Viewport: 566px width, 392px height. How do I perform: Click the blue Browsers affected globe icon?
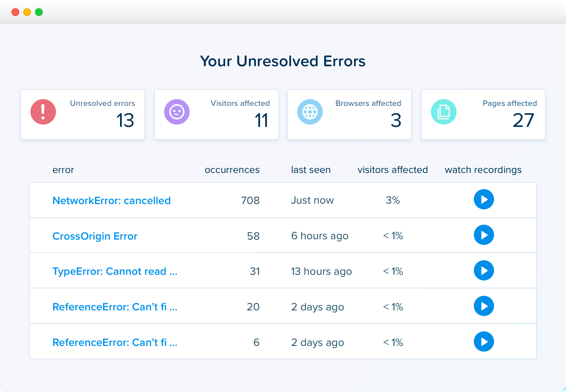(310, 112)
